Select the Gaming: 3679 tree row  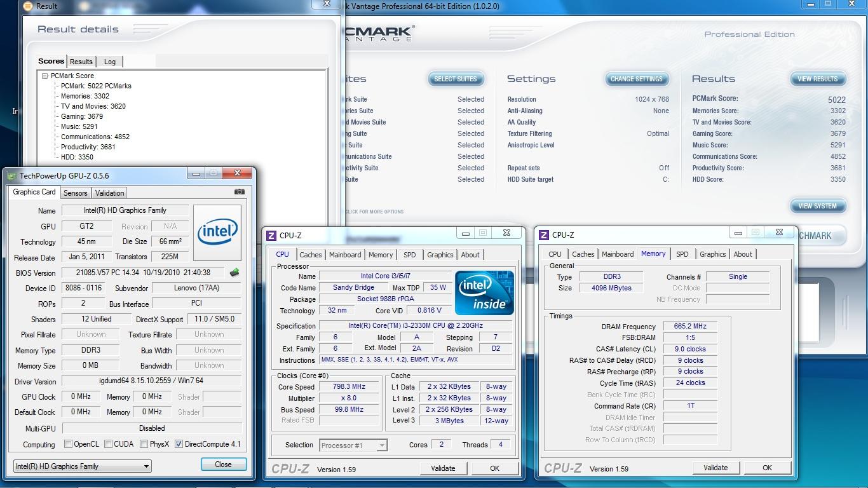coord(82,116)
